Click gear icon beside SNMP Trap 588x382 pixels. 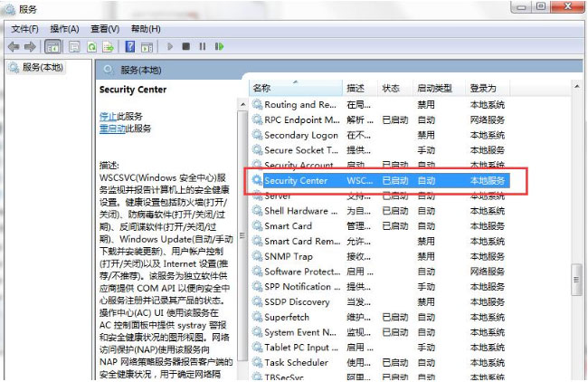[x=257, y=256]
